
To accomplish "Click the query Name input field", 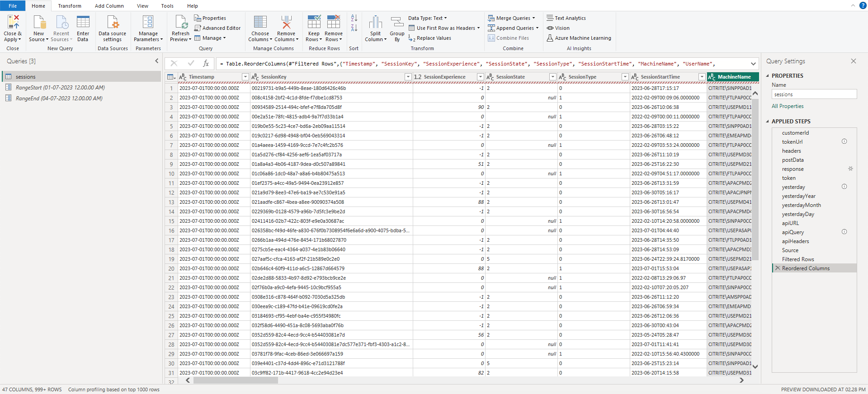I will click(x=814, y=94).
